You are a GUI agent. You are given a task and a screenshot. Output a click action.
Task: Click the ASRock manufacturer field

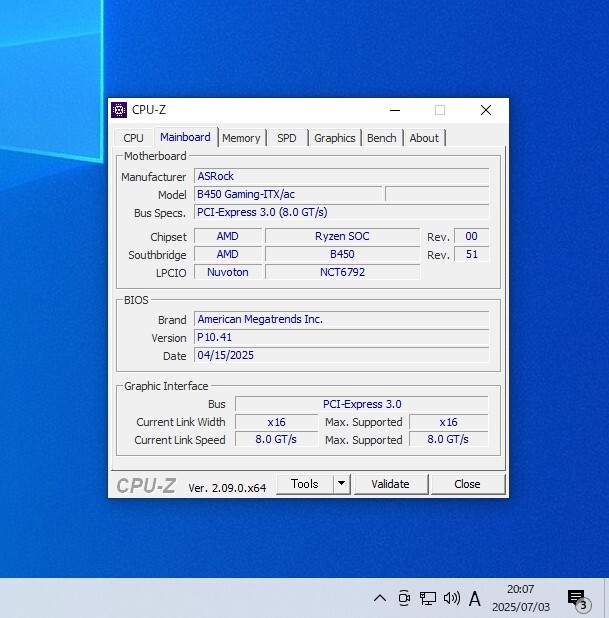pyautogui.click(x=341, y=176)
